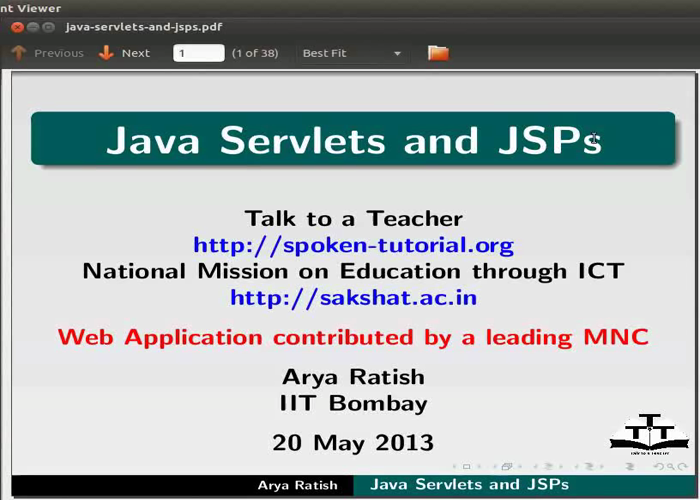Click the Beamer go-back arrow icon
Image resolution: width=700 pixels, height=500 pixels.
pyautogui.click(x=658, y=467)
